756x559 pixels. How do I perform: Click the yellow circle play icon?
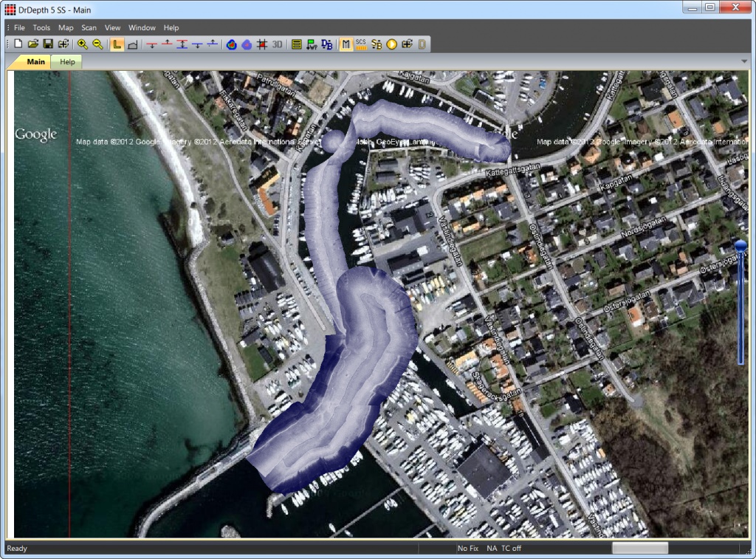click(391, 44)
